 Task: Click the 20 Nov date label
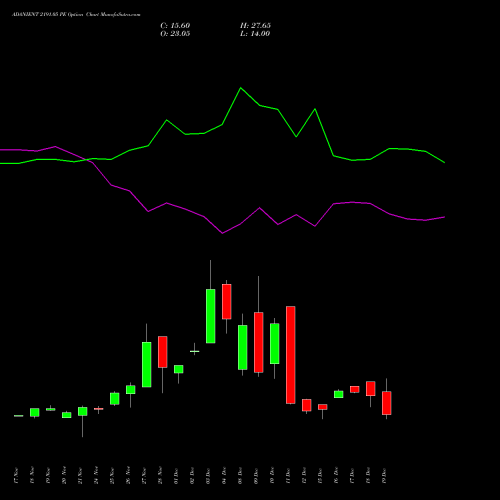click(x=64, y=476)
